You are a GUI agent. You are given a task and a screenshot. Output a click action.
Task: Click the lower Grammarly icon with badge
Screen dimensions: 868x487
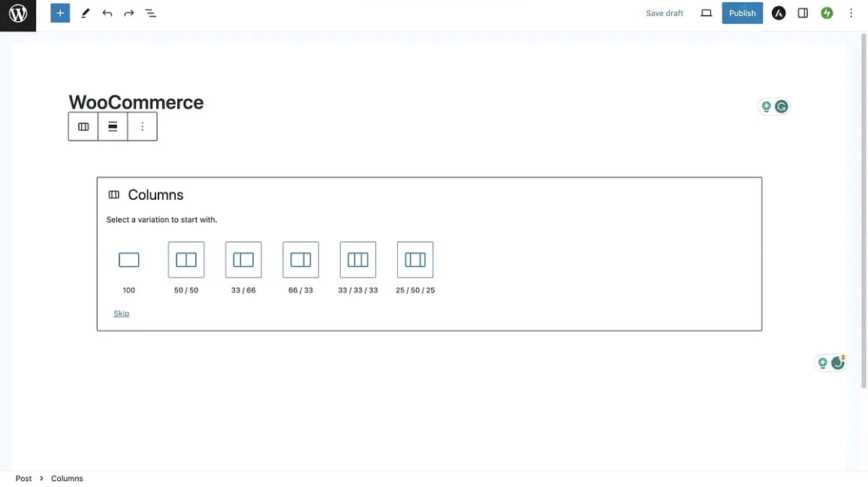point(838,363)
